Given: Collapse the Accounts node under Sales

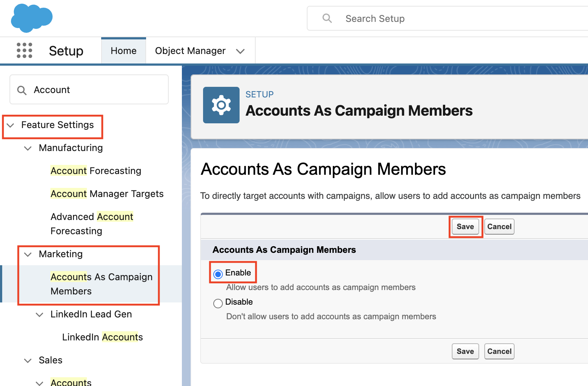Looking at the screenshot, I should tap(39, 383).
